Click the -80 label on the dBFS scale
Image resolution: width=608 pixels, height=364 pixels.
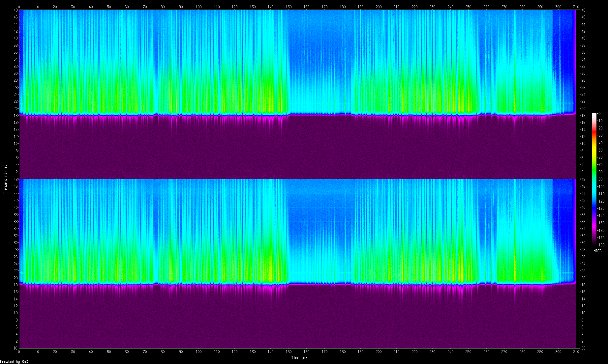point(600,172)
